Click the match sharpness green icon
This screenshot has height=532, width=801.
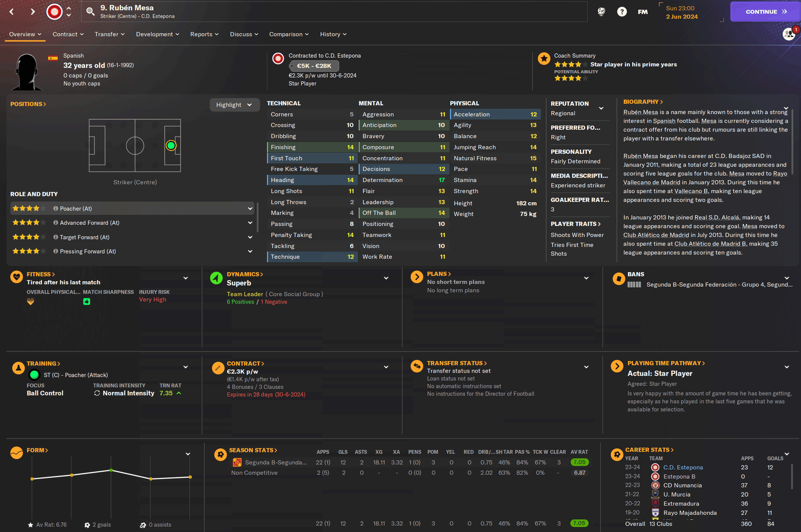point(87,302)
